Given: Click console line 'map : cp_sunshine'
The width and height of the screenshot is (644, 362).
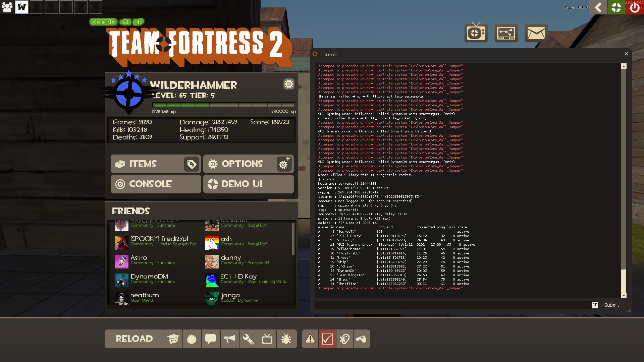Looking at the screenshot, I should (x=357, y=205).
